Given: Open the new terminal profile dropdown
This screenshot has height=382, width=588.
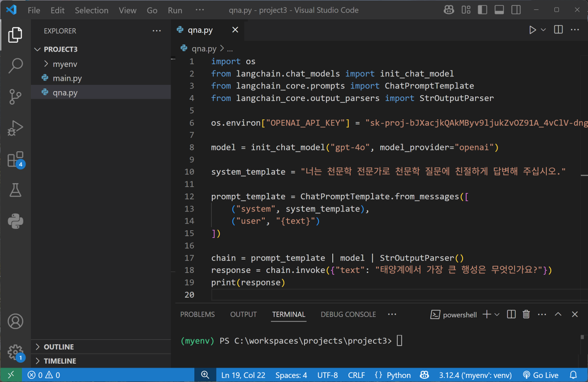Looking at the screenshot, I should pos(497,314).
